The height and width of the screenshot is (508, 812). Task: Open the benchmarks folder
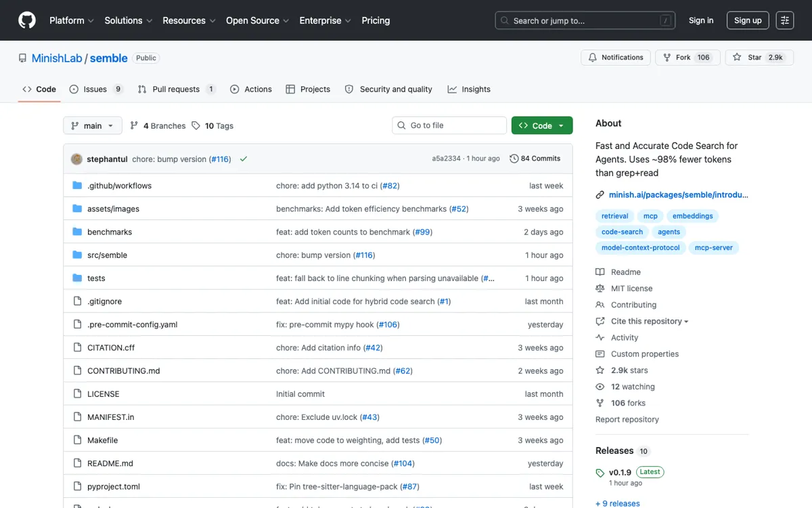tap(110, 232)
